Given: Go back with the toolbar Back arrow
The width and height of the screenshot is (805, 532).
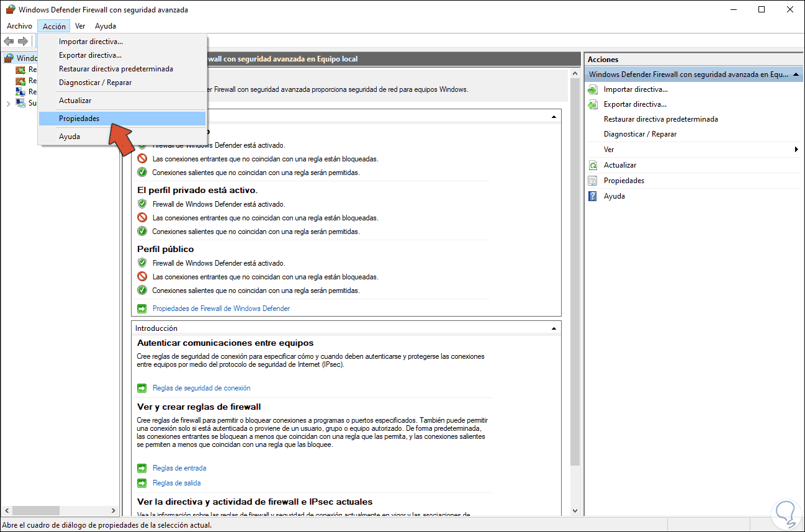Looking at the screenshot, I should (x=9, y=42).
